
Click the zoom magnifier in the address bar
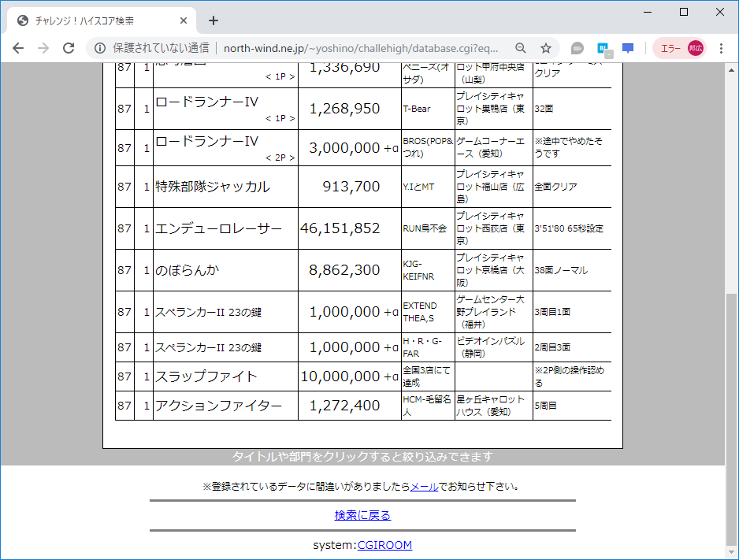point(520,47)
